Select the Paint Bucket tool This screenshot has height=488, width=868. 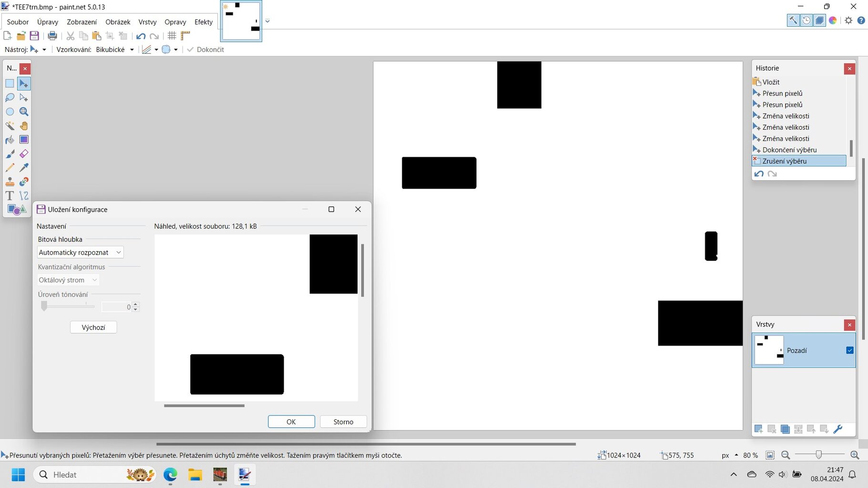[x=10, y=140]
